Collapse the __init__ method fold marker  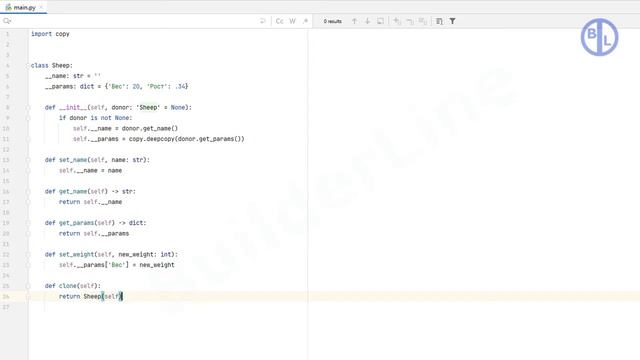28,108
